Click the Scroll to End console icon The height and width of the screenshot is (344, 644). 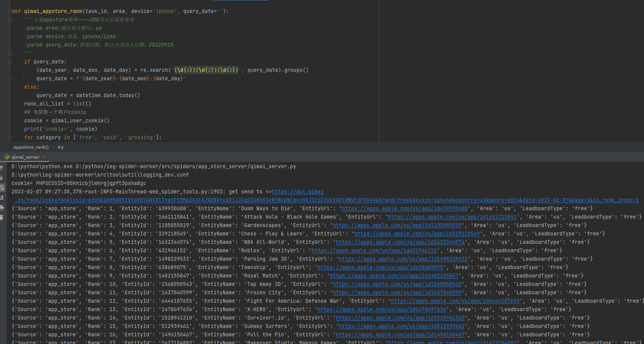[2, 198]
